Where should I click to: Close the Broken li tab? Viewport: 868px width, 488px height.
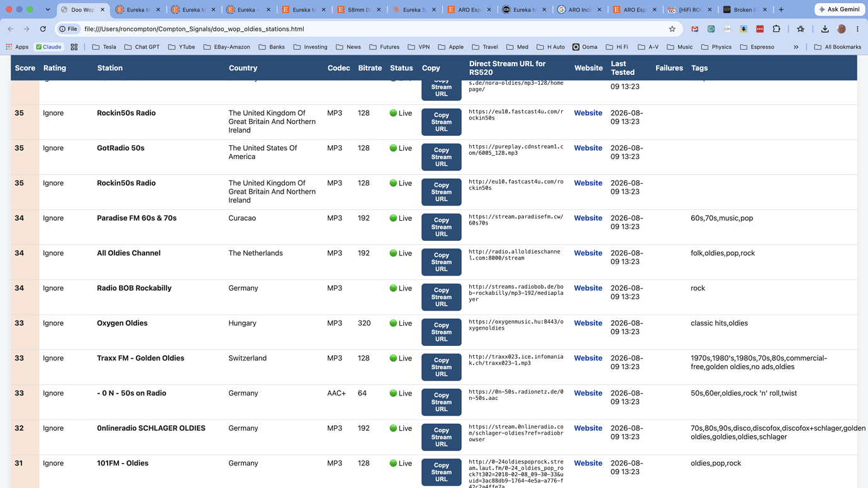[765, 9]
